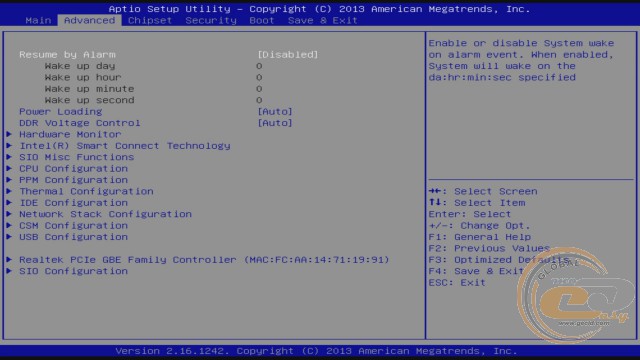Open USB Configuration submenu
The height and width of the screenshot is (360, 640).
point(73,237)
